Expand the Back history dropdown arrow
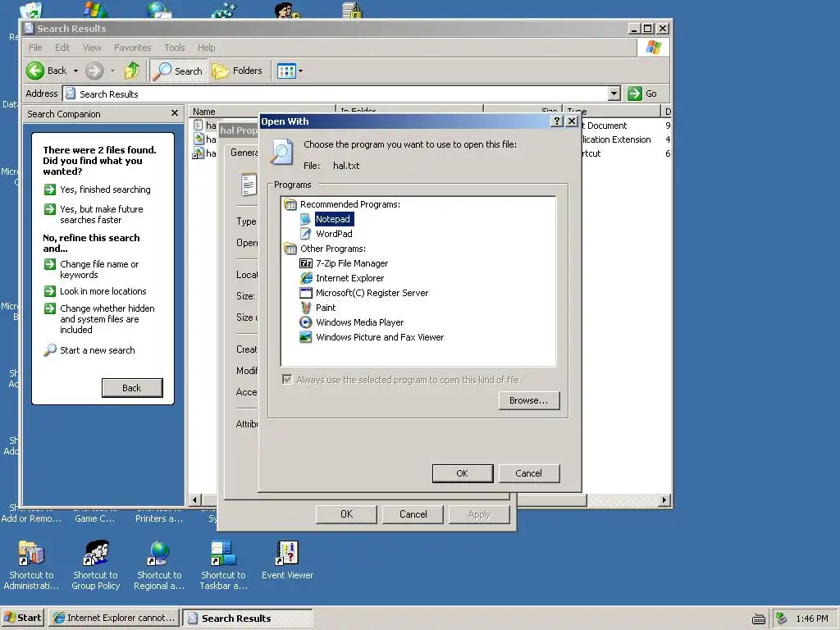Viewport: 840px width, 630px height. click(75, 71)
